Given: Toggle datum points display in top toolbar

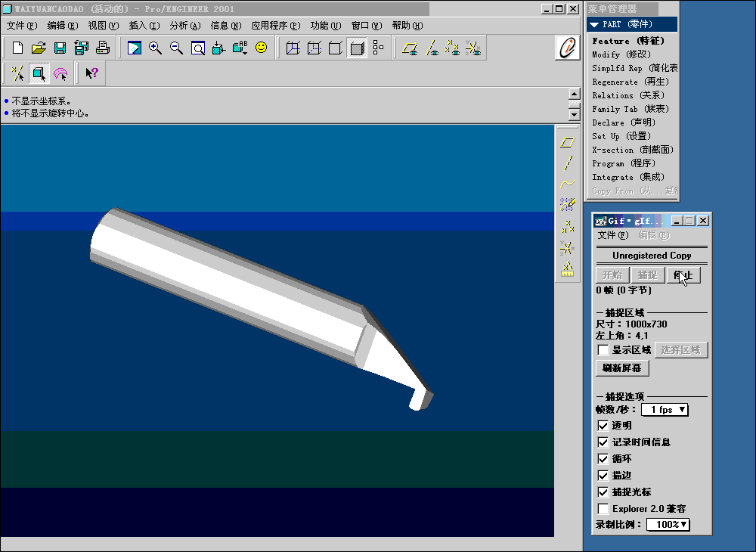Looking at the screenshot, I should [x=452, y=48].
